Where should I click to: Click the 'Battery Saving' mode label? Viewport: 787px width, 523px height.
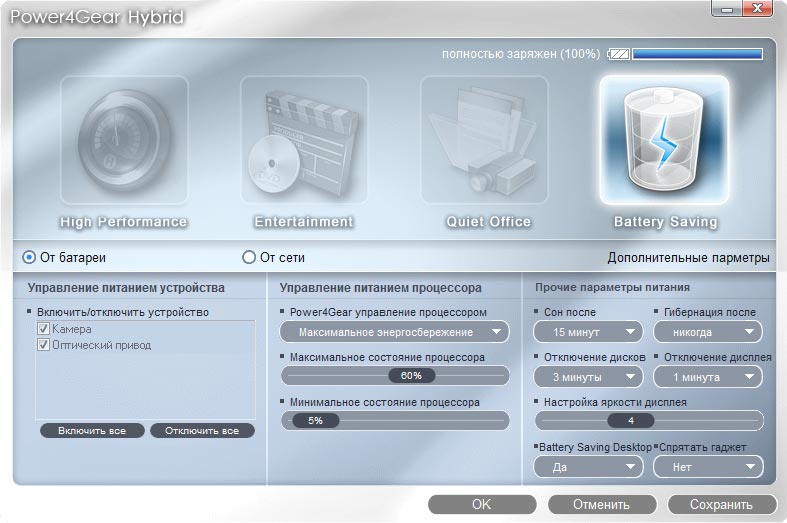tap(666, 222)
